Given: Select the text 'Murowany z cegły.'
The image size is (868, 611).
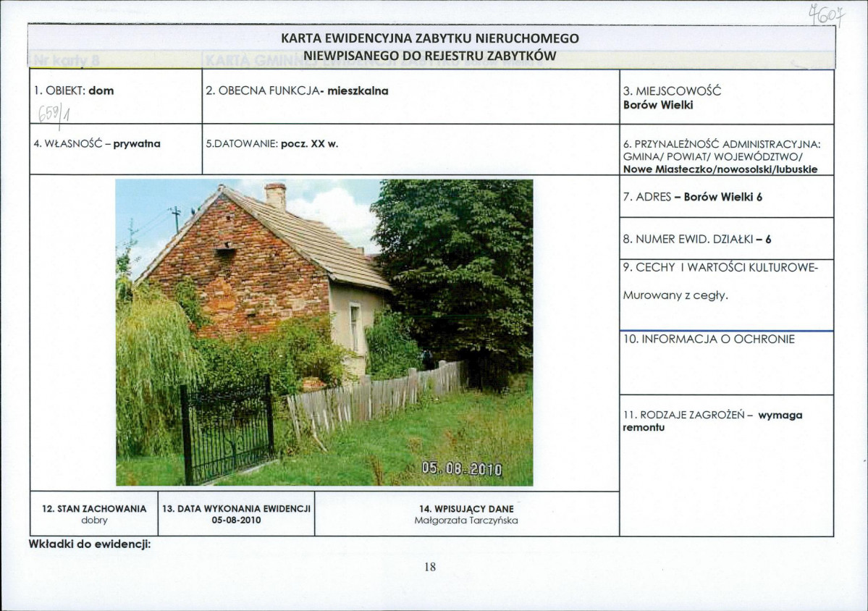Looking at the screenshot, I should point(675,295).
